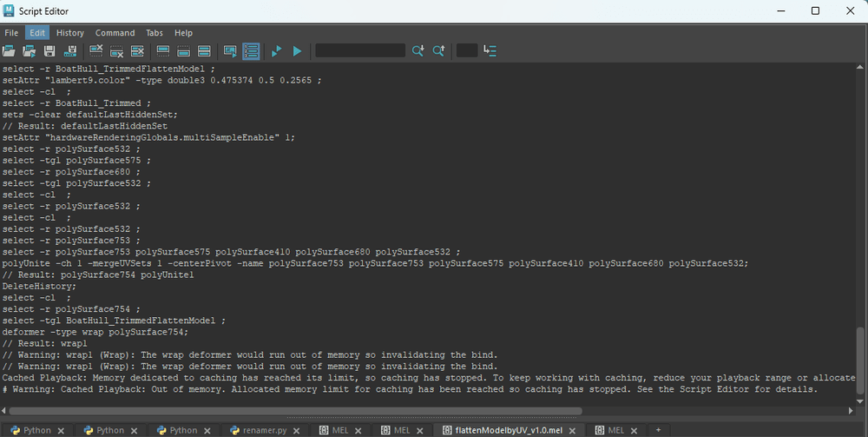Viewport: 868px width, 437px height.
Task: Click the Execute single play icon
Action: pyautogui.click(x=297, y=51)
